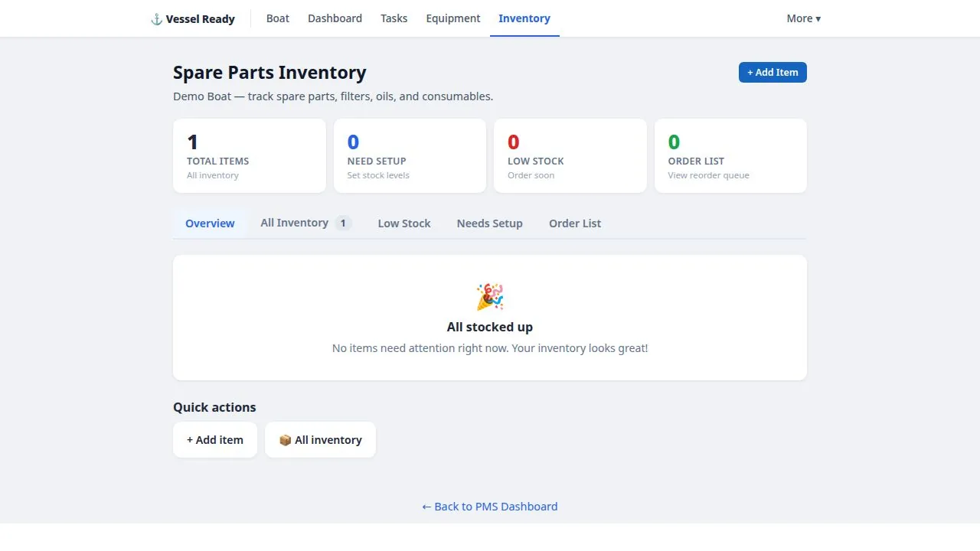
Task: Click the + Add item quick action
Action: pos(215,440)
